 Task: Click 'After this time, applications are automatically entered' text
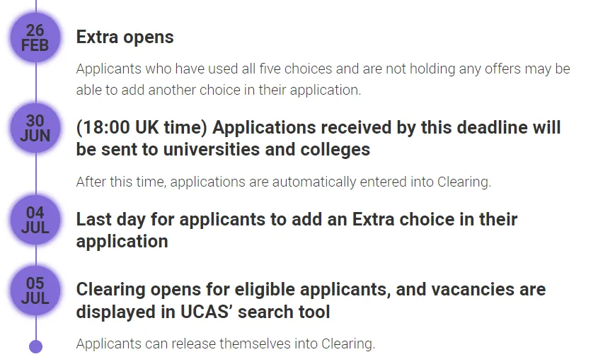pyautogui.click(x=283, y=182)
